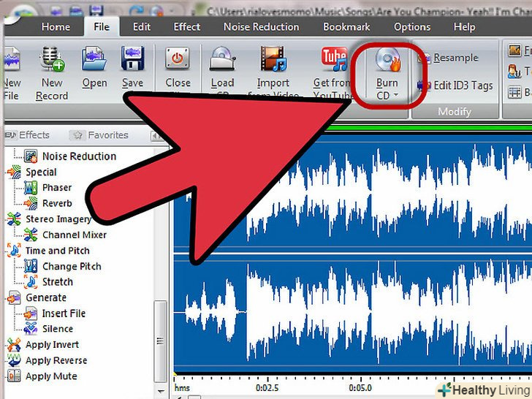Open an audio file with Open icon

click(x=94, y=58)
